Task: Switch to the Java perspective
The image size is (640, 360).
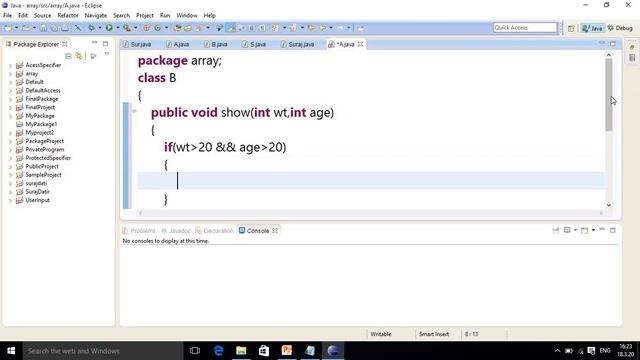Action: 593,28
